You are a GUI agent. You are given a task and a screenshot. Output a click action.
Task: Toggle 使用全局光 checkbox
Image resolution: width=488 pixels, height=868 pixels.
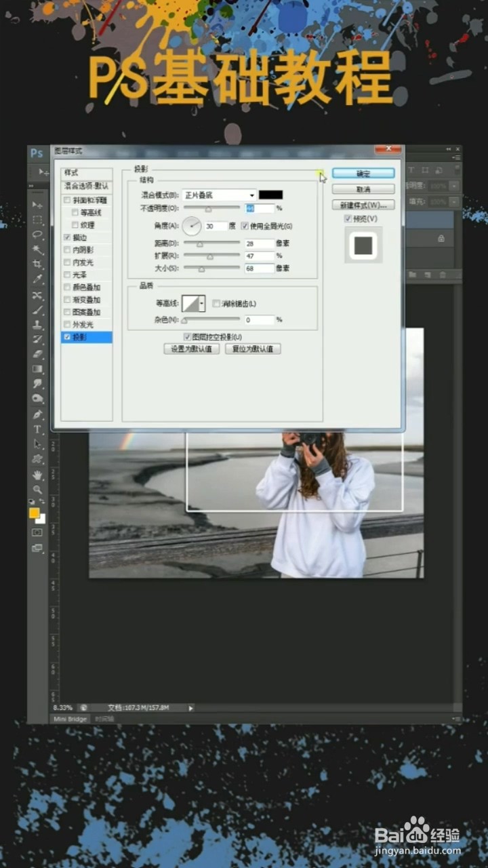click(x=245, y=226)
